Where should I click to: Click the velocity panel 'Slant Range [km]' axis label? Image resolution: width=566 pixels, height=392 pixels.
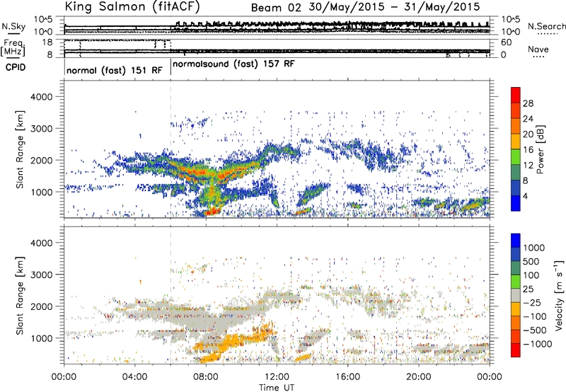tap(20, 295)
